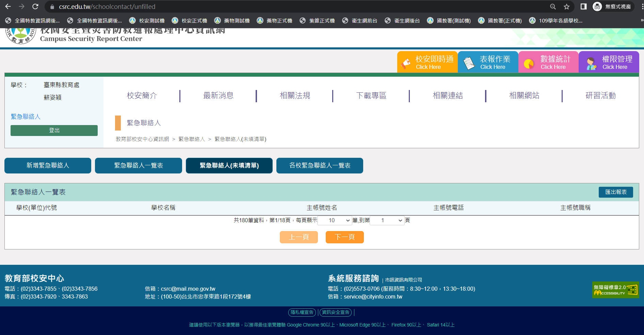Click the green 登出 logout button
Image resolution: width=644 pixels, height=335 pixels.
click(x=54, y=131)
